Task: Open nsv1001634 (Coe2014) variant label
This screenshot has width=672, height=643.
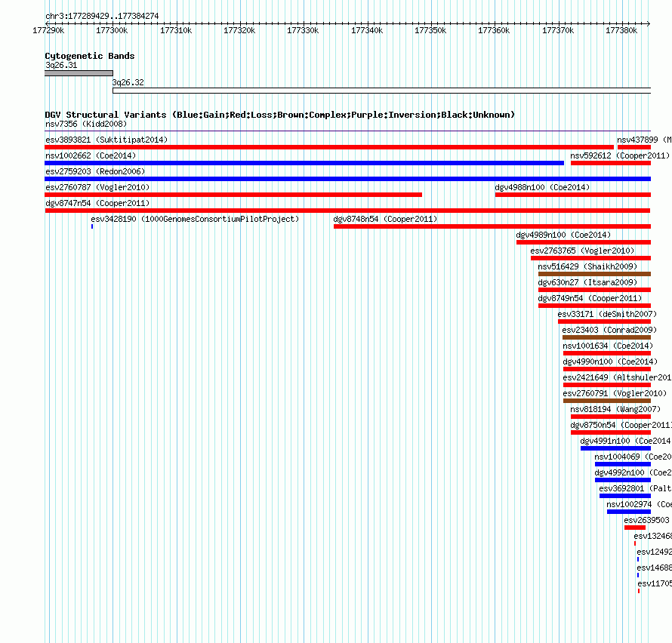Action: (608, 346)
